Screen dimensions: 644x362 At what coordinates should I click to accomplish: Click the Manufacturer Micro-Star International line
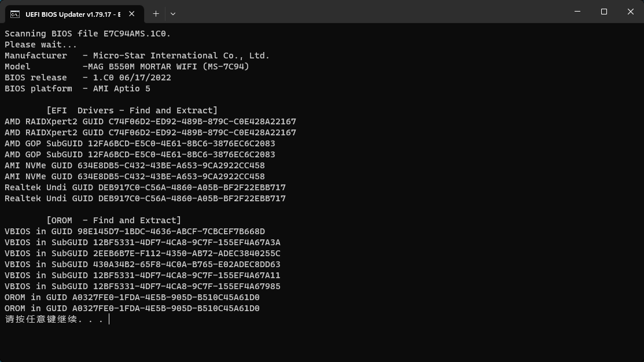click(x=137, y=56)
